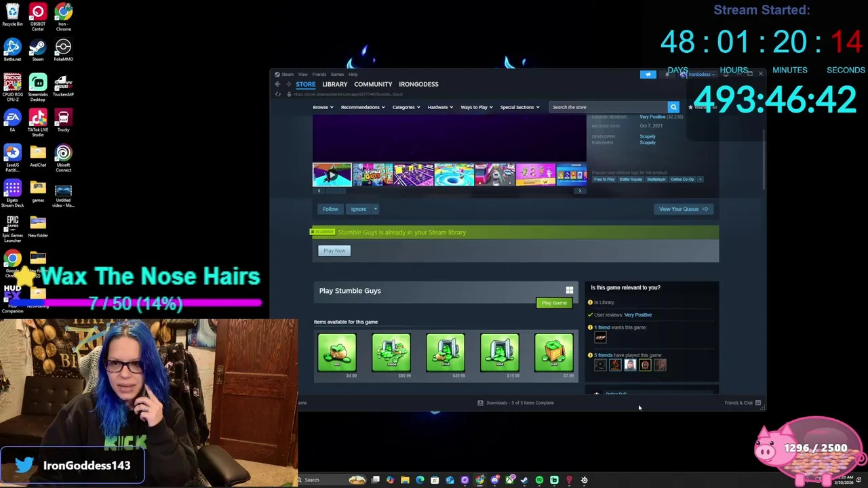Viewport: 868px width, 488px height.
Task: Open TikTok LIVE Studio desktop icon
Action: 38,123
